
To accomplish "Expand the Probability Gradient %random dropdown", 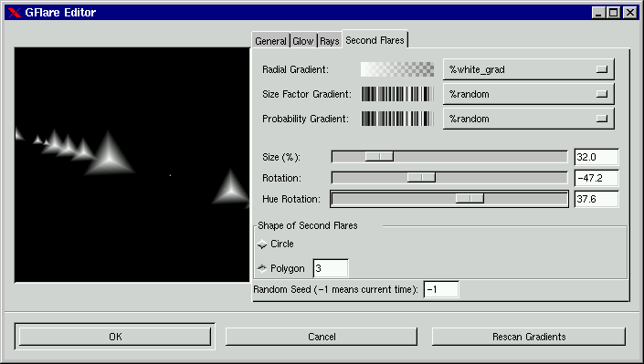I will click(x=529, y=119).
